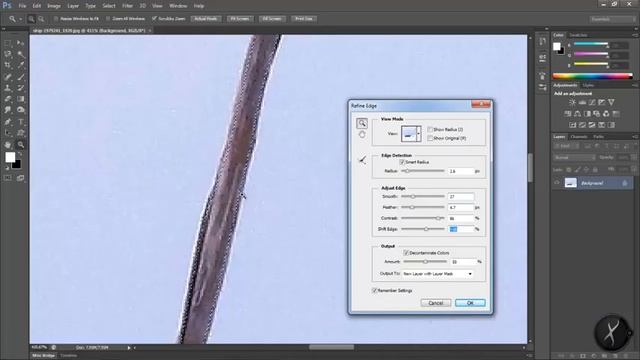Select the Eraser tool

[x=8, y=99]
